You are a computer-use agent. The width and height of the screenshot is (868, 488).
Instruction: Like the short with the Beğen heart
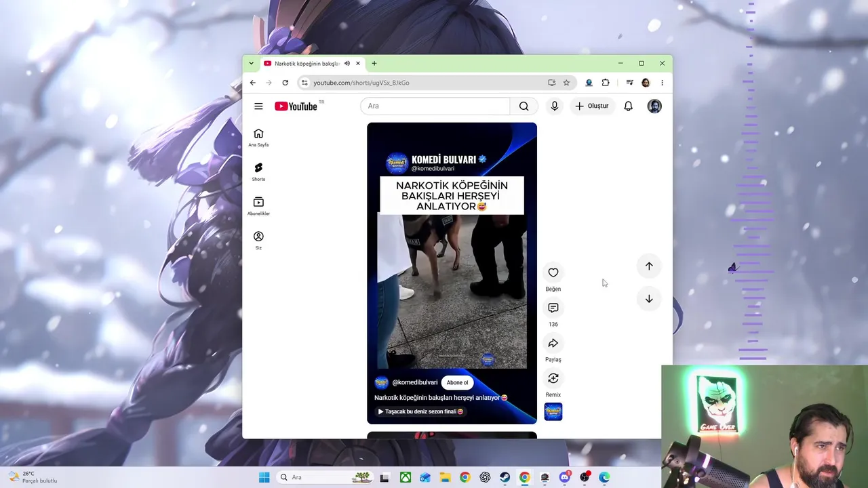tap(553, 272)
